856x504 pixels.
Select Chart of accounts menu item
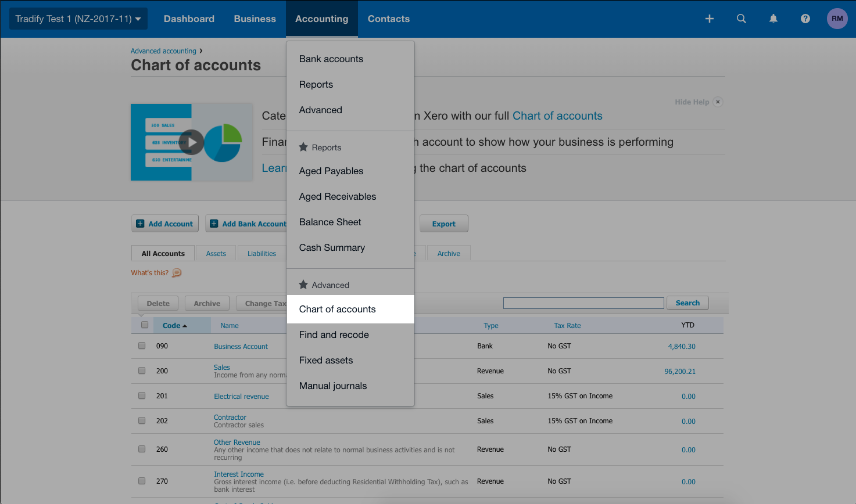pyautogui.click(x=338, y=309)
